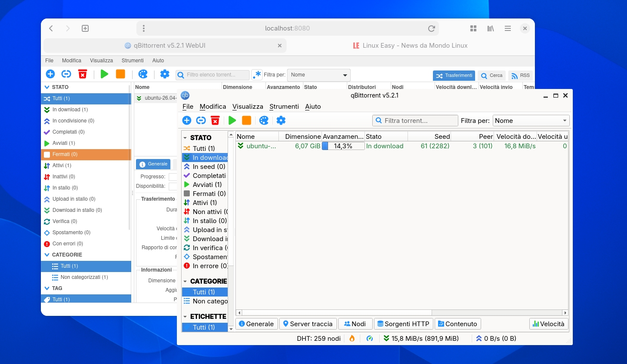Focus WebUI 'Filtro elenco torrent...' field

tap(213, 75)
